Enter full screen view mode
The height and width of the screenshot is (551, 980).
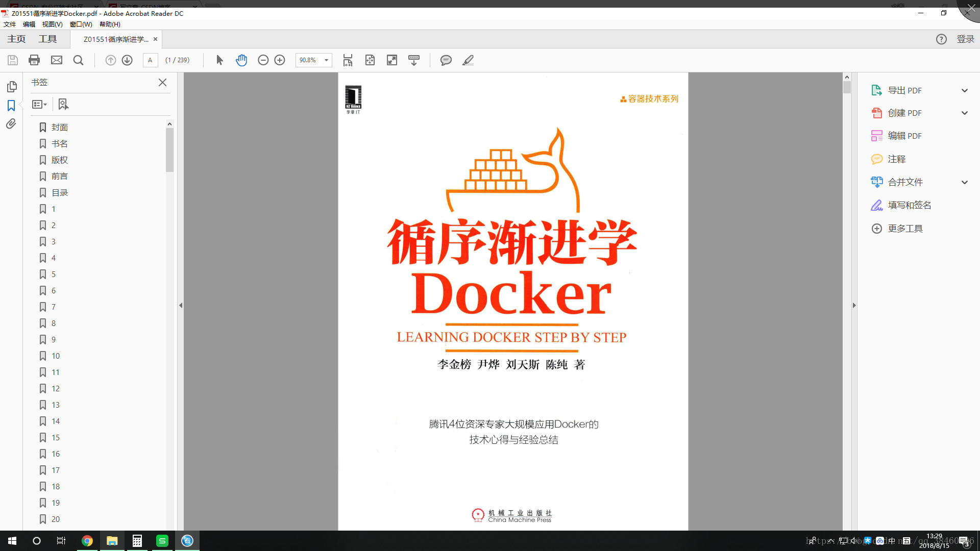(x=392, y=60)
